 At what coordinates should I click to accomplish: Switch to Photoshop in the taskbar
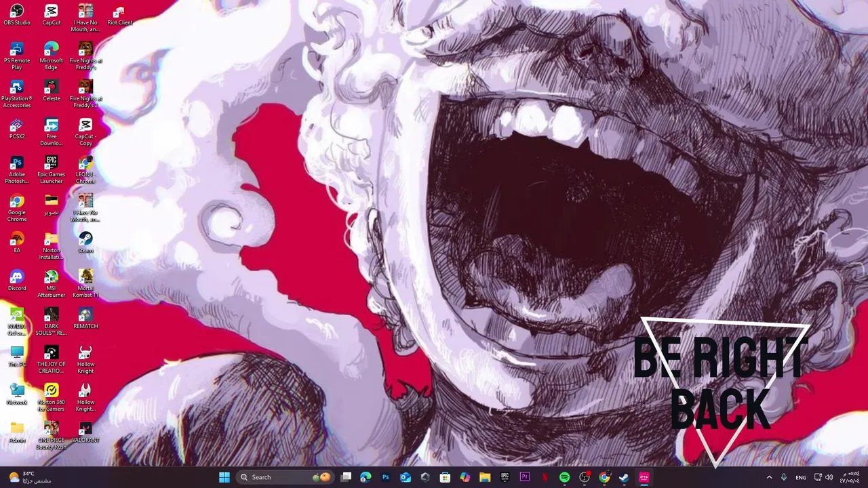385,477
